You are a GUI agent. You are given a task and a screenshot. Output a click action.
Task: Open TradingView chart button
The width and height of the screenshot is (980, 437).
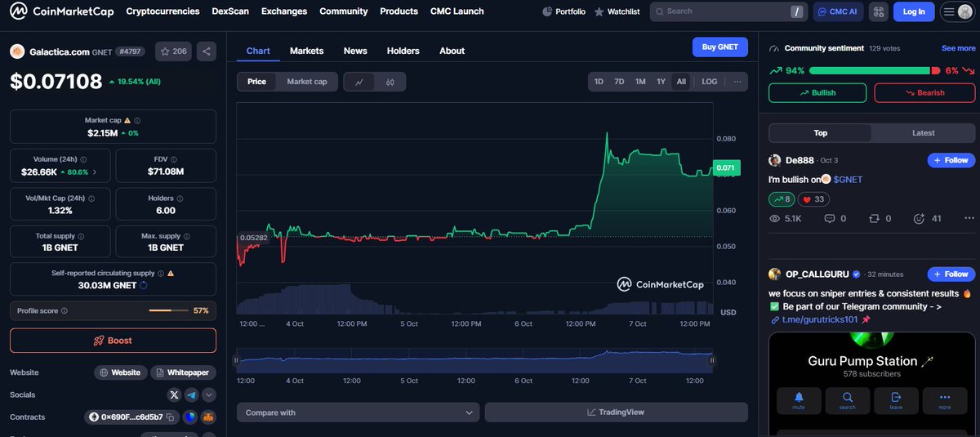pos(617,412)
